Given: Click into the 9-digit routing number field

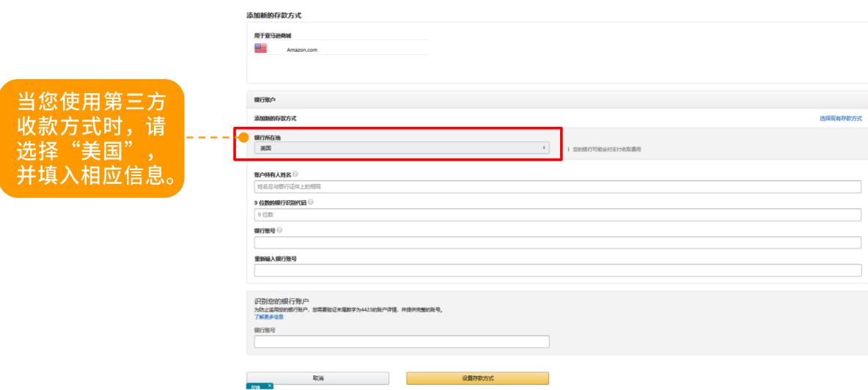Looking at the screenshot, I should coord(557,215).
